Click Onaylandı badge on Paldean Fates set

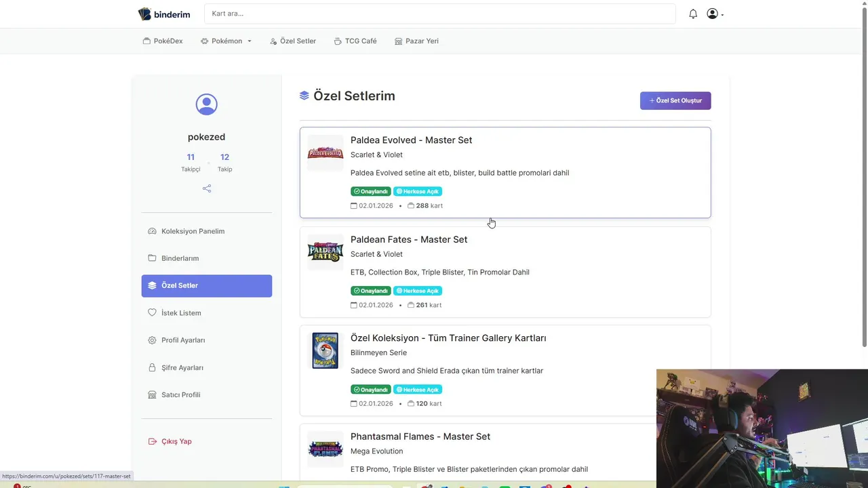click(x=371, y=291)
